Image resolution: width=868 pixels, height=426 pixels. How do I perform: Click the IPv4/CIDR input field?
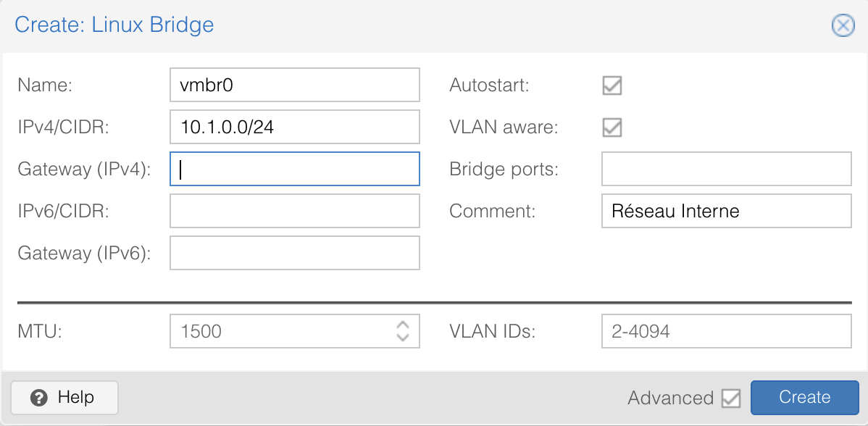tap(294, 128)
